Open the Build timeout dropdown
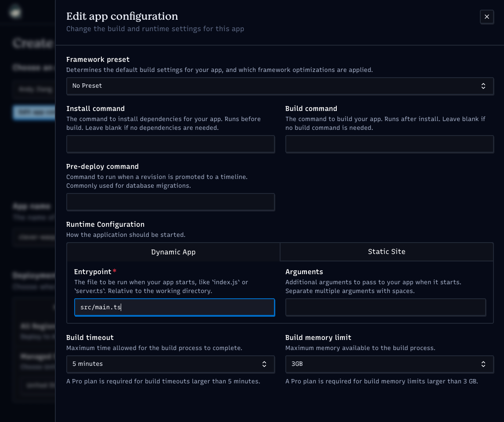Viewport: 504px width, 422px height. pos(170,364)
